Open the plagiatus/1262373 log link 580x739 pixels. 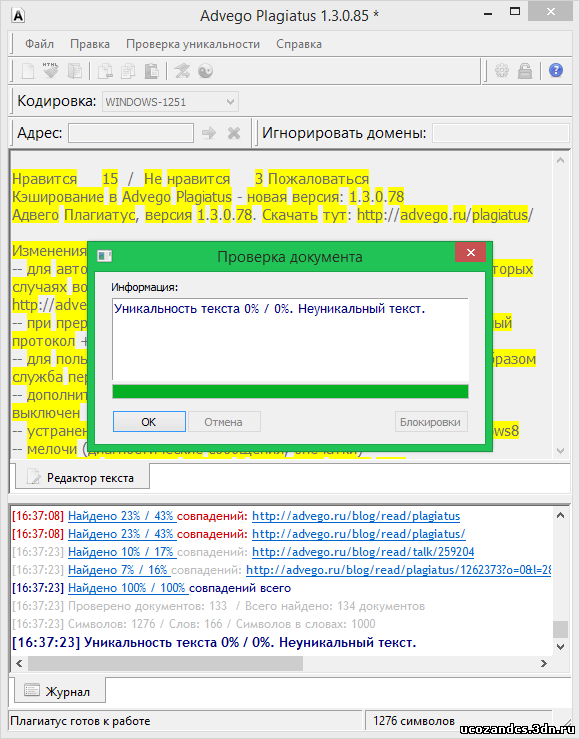pyautogui.click(x=399, y=570)
